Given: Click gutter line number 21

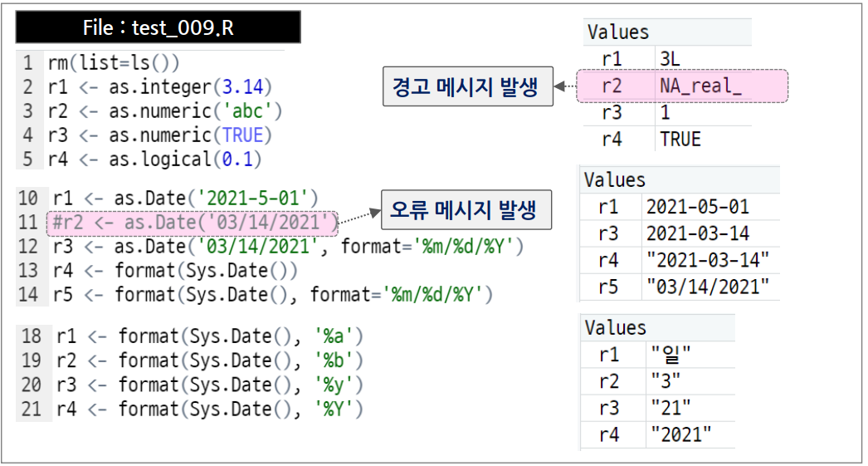Looking at the screenshot, I should [x=32, y=410].
